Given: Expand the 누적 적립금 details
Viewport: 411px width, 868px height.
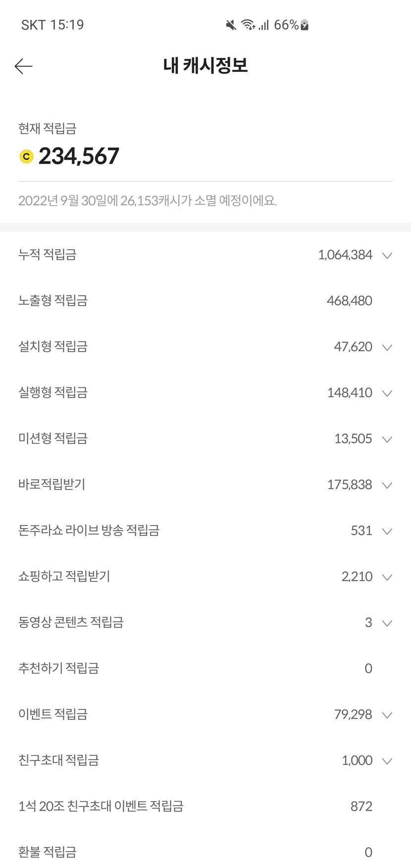Looking at the screenshot, I should coord(387,255).
